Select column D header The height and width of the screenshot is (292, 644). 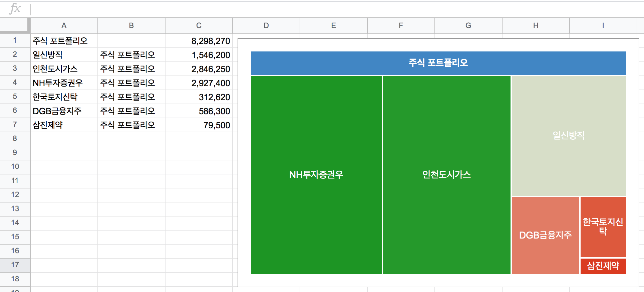[266, 26]
